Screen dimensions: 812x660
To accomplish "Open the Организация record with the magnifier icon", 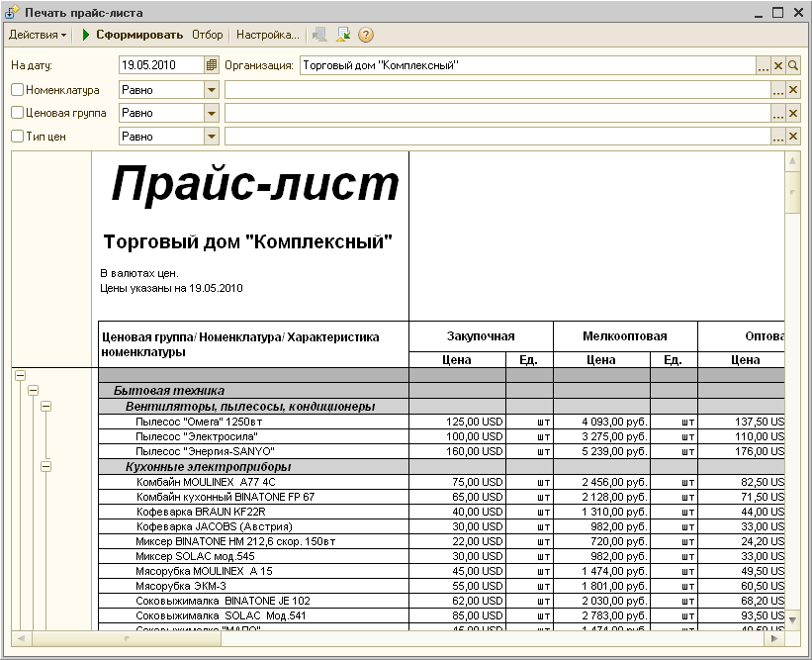I will click(x=793, y=65).
